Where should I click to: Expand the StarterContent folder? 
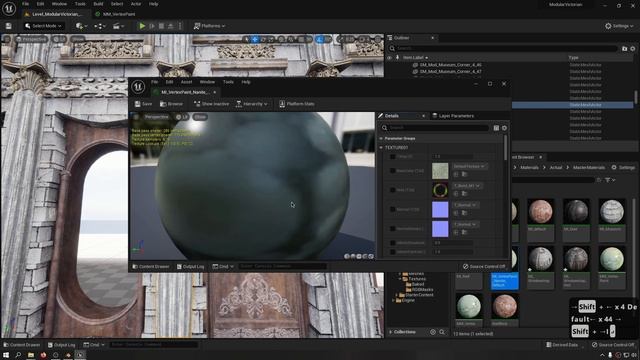[396, 295]
